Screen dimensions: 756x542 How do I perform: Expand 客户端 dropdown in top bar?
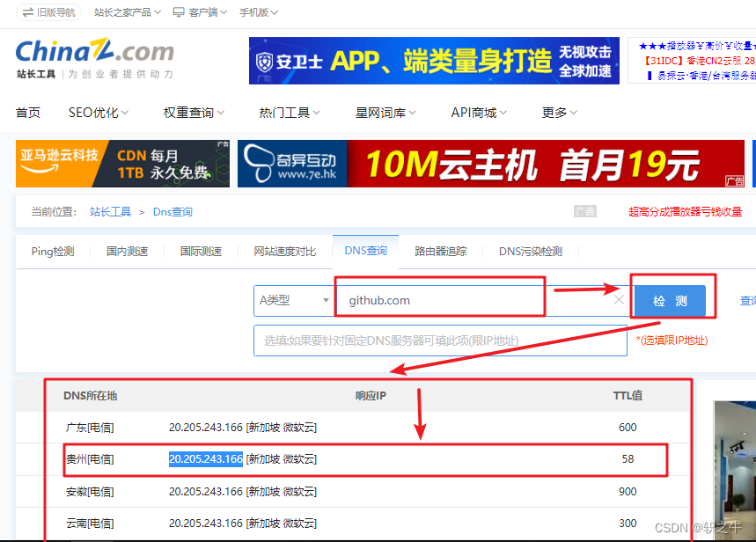point(200,12)
